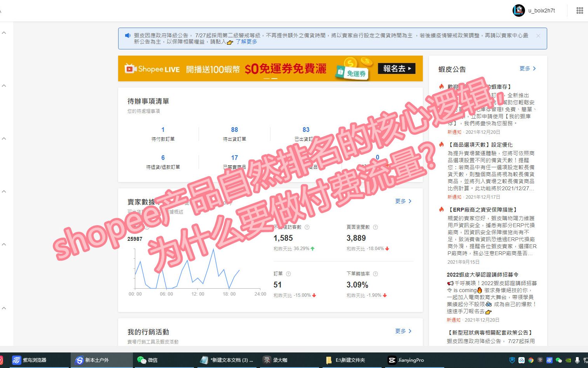This screenshot has width=588, height=368.
Task: Click the help icon beside 頁面瀏覽數
Action: (375, 227)
